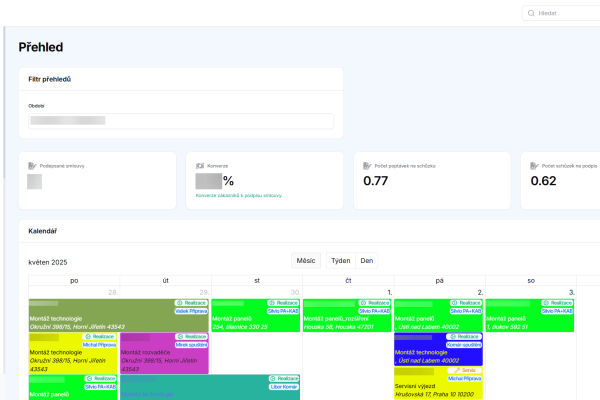Click Realizace icon on the Houska event
This screenshot has width=600, height=400.
pos(363,303)
